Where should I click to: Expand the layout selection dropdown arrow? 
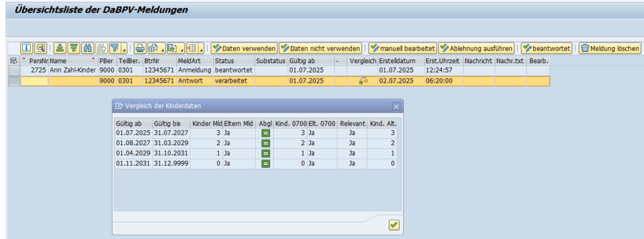click(201, 48)
